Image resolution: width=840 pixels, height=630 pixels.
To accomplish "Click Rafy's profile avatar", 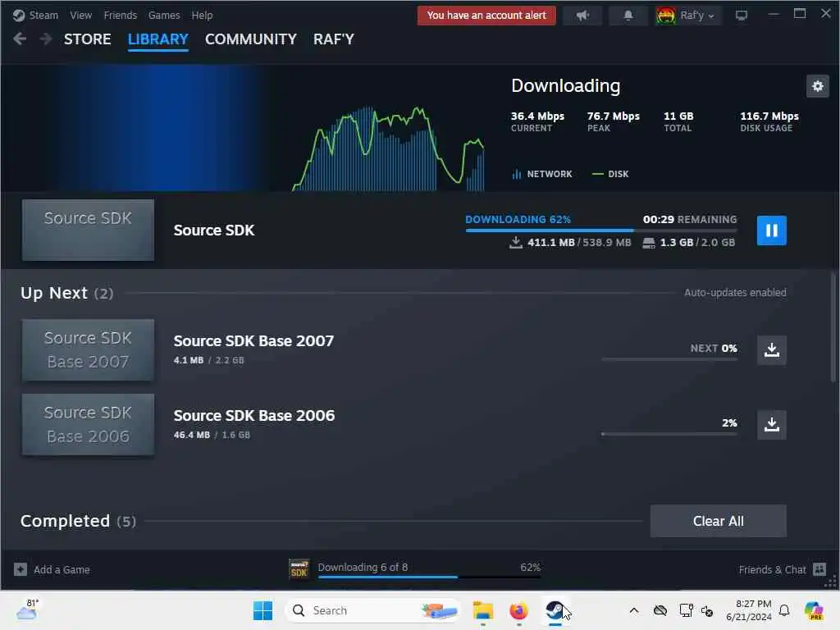I will coord(665,16).
